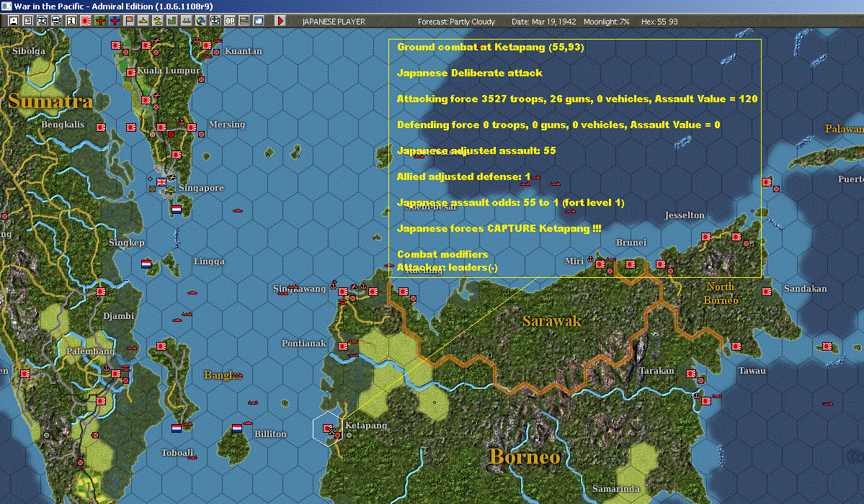Click the orange flag toolbar icon
The height and width of the screenshot is (504, 864).
pos(129,21)
